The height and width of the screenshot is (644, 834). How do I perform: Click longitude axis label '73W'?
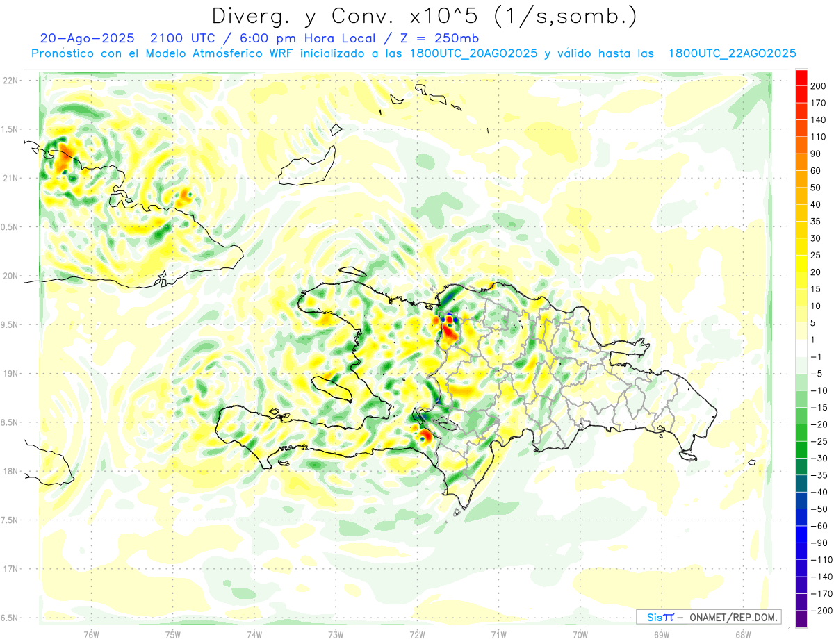[x=336, y=634]
